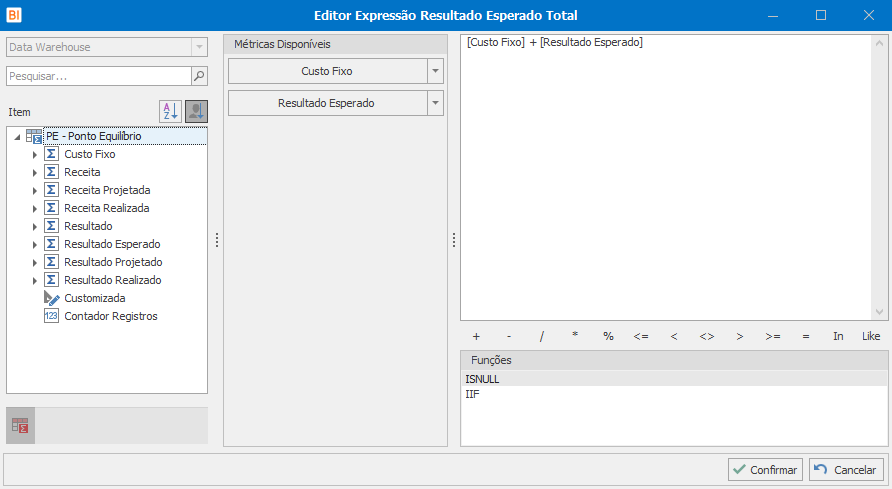Click the search magnifier icon
Image resolution: width=892 pixels, height=489 pixels.
[199, 76]
